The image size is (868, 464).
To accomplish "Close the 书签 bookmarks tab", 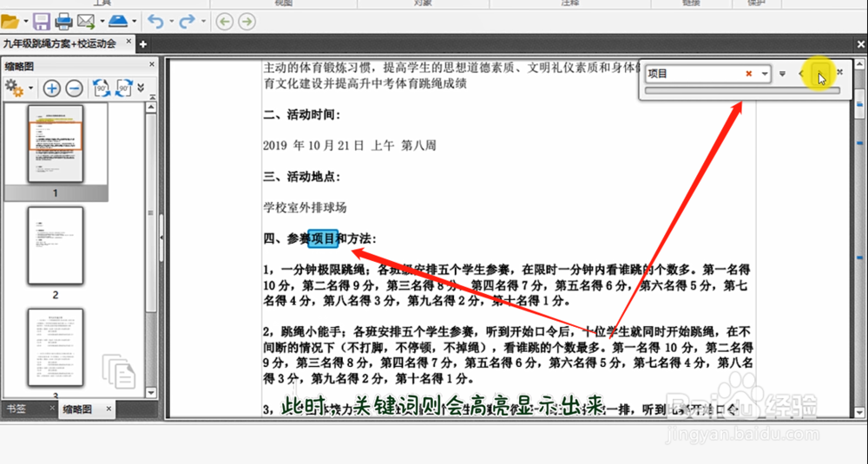I will [52, 408].
